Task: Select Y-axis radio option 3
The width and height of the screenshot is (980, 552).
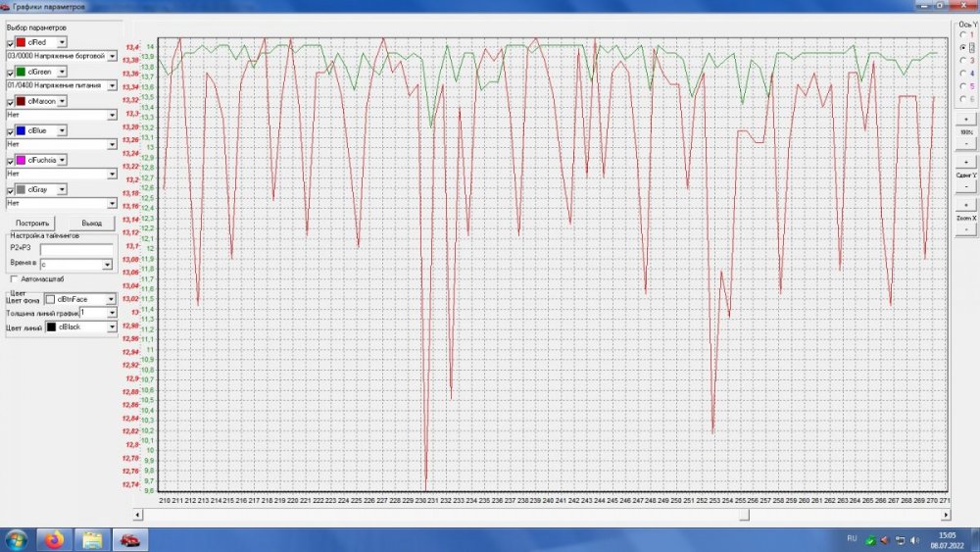Action: [x=963, y=60]
